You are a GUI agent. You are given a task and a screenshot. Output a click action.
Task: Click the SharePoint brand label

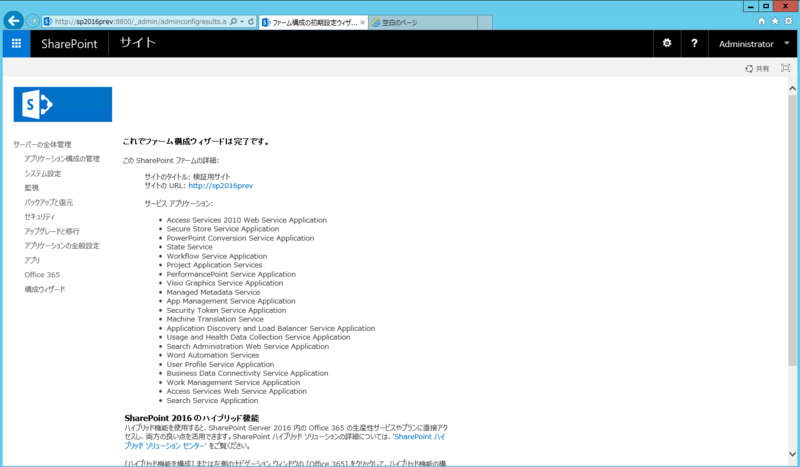[69, 44]
